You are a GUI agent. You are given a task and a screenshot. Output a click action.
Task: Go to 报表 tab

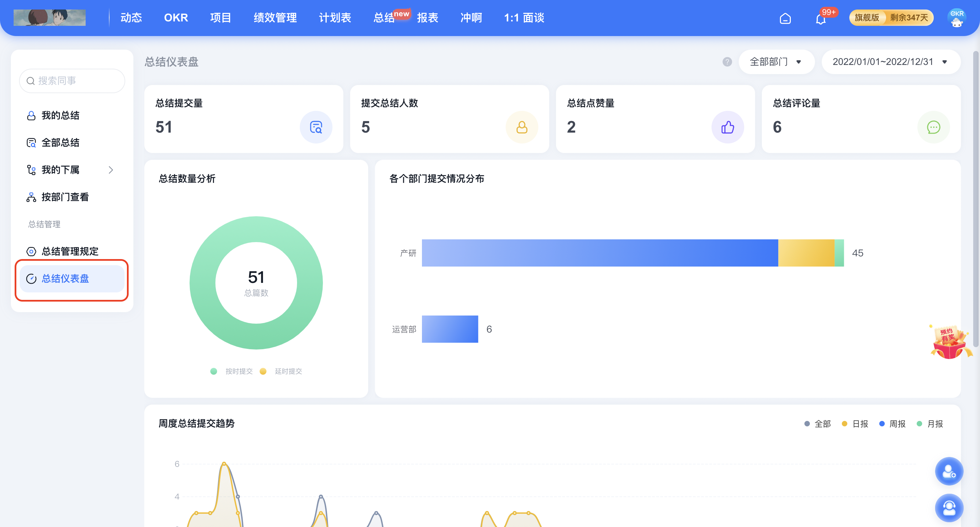[x=427, y=17]
